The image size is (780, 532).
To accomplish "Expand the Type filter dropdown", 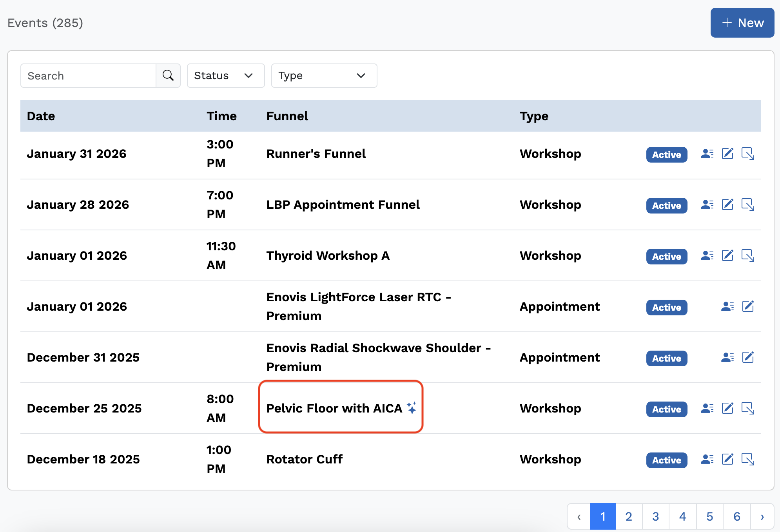I will [324, 75].
